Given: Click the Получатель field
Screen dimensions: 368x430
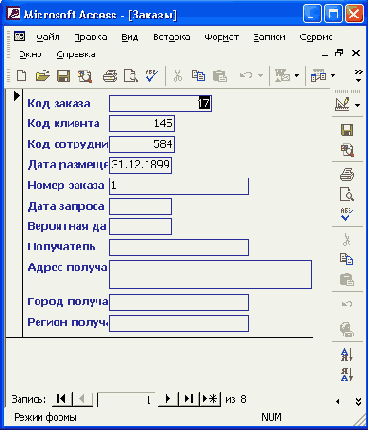Looking at the screenshot, I should (x=179, y=247).
